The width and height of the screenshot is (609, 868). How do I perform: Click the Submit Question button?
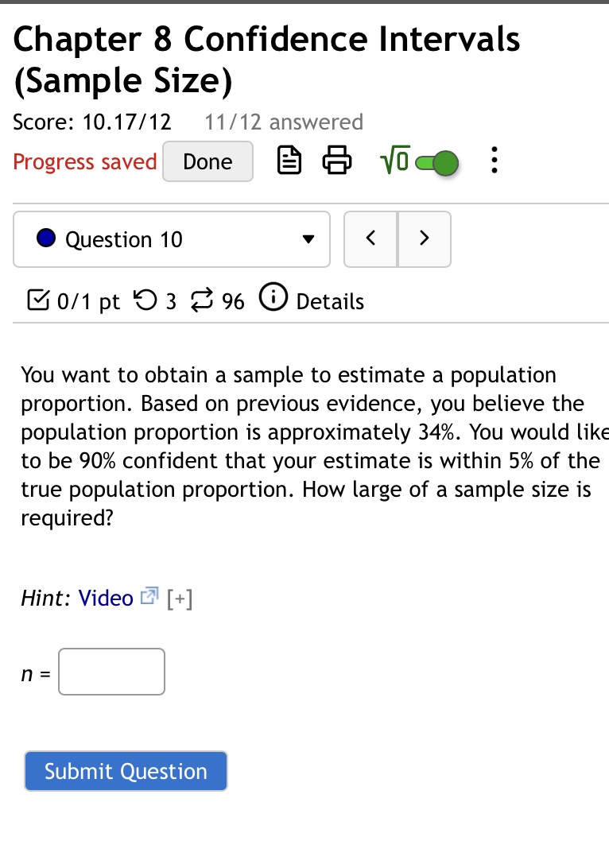click(126, 770)
